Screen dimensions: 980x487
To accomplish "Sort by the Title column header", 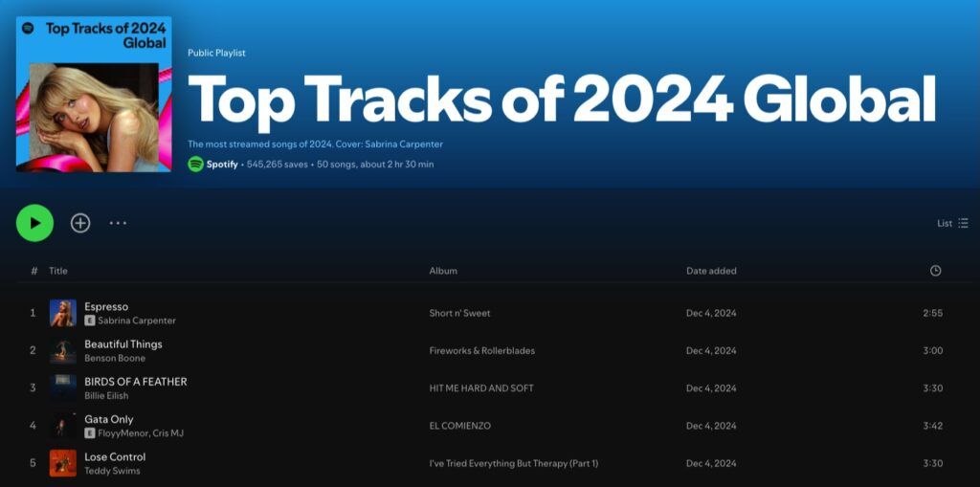I will [58, 271].
